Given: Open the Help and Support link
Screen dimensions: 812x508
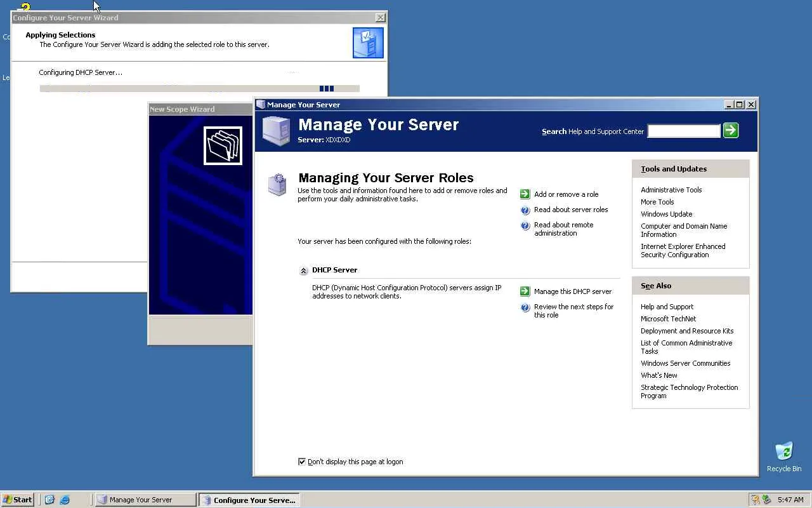Looking at the screenshot, I should [667, 307].
